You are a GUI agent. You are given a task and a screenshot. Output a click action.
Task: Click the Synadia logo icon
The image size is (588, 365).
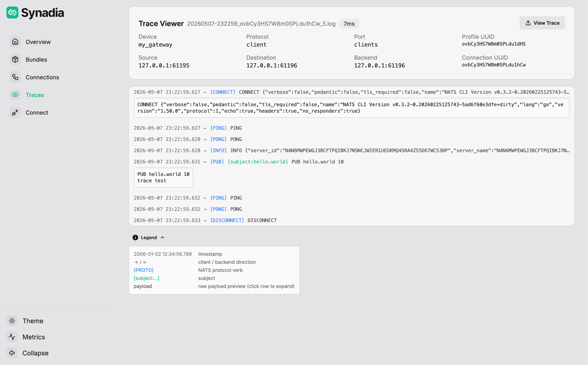coord(12,13)
